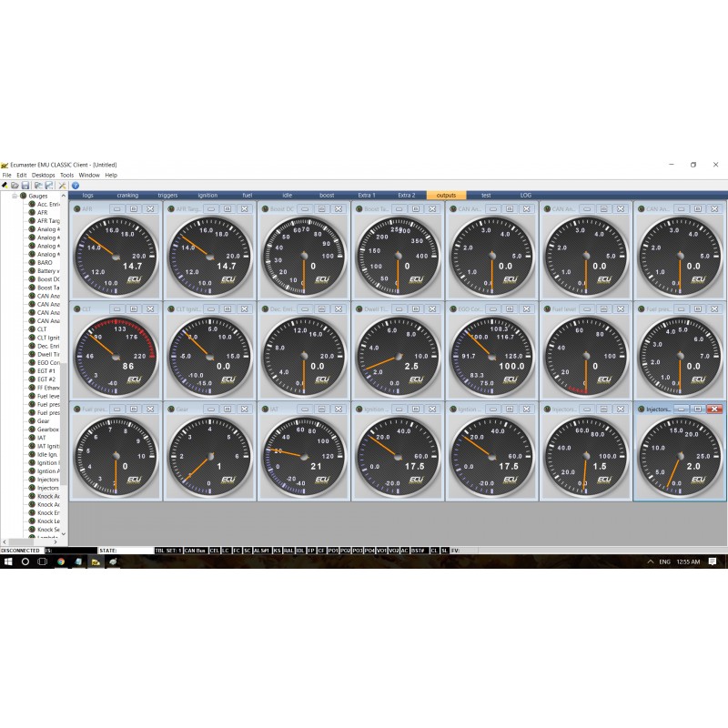Click the DISCONNECTED status text
The width and height of the screenshot is (728, 728).
click(x=21, y=551)
